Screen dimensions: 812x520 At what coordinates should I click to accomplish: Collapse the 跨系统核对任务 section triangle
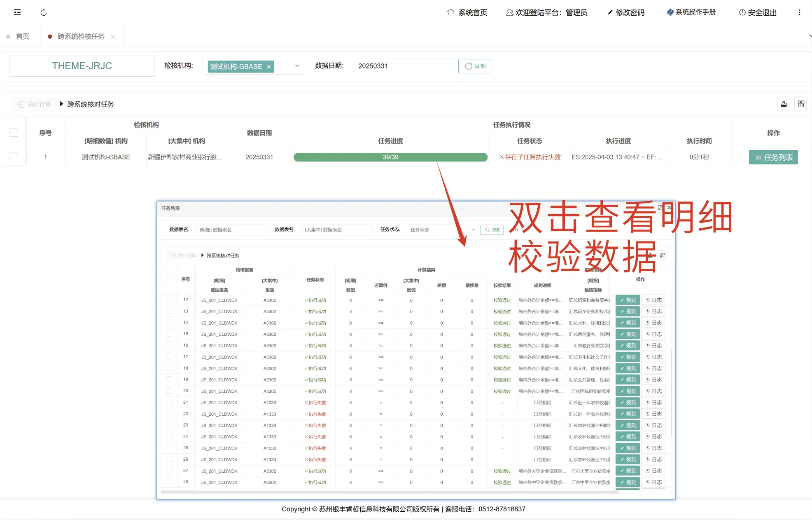click(62, 104)
